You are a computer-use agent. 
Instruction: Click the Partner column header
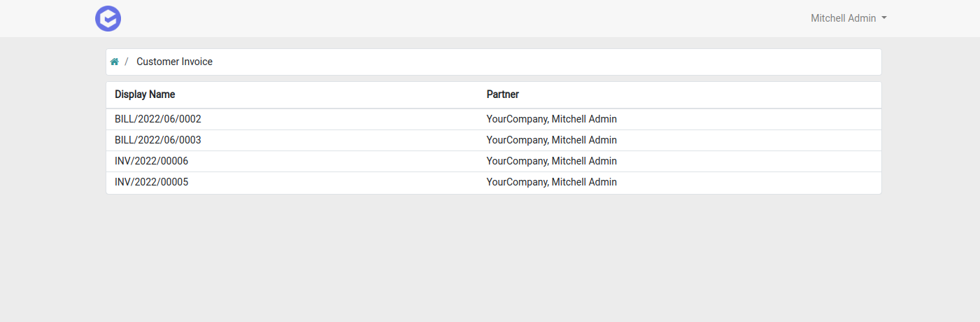(503, 94)
